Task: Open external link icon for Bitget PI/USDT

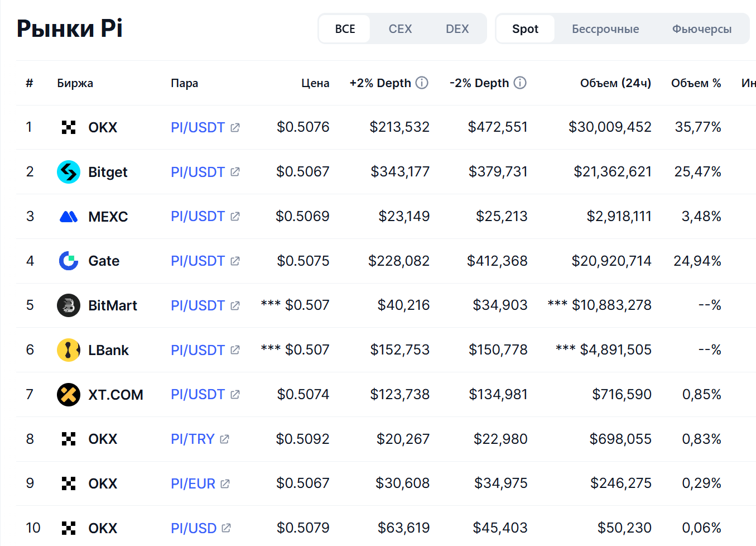Action: coord(235,172)
